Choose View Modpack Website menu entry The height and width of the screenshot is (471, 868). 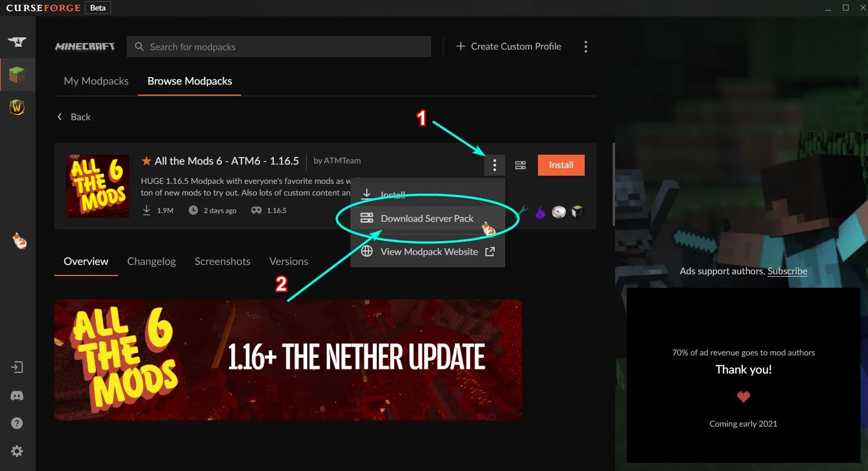coord(428,252)
